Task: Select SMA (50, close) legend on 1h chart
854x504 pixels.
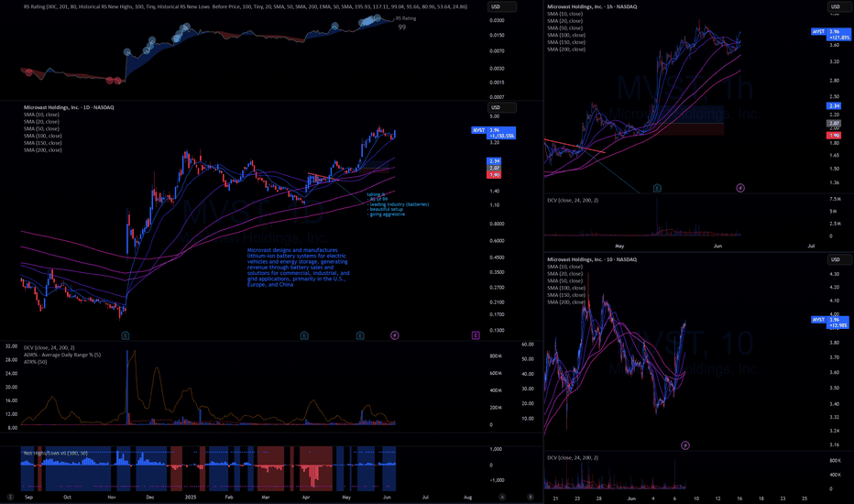Action: 564,27
